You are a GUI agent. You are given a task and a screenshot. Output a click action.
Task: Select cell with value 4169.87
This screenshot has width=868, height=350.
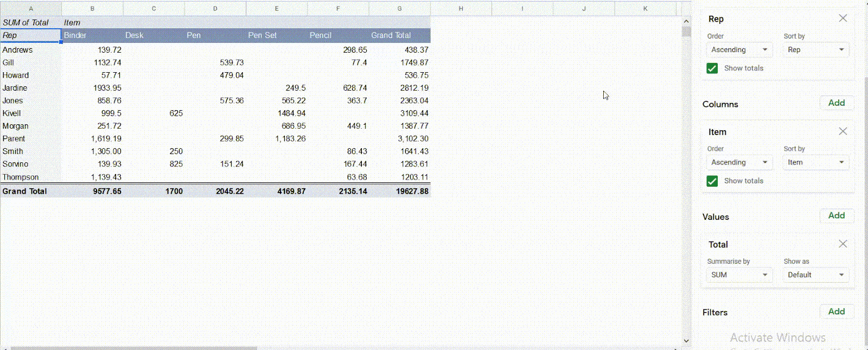(277, 191)
